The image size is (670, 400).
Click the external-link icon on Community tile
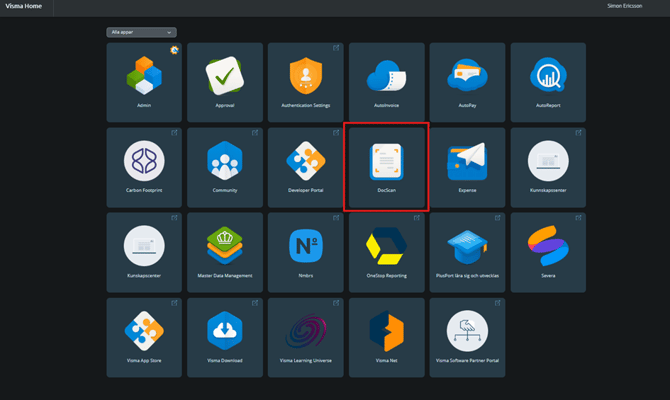(256, 132)
